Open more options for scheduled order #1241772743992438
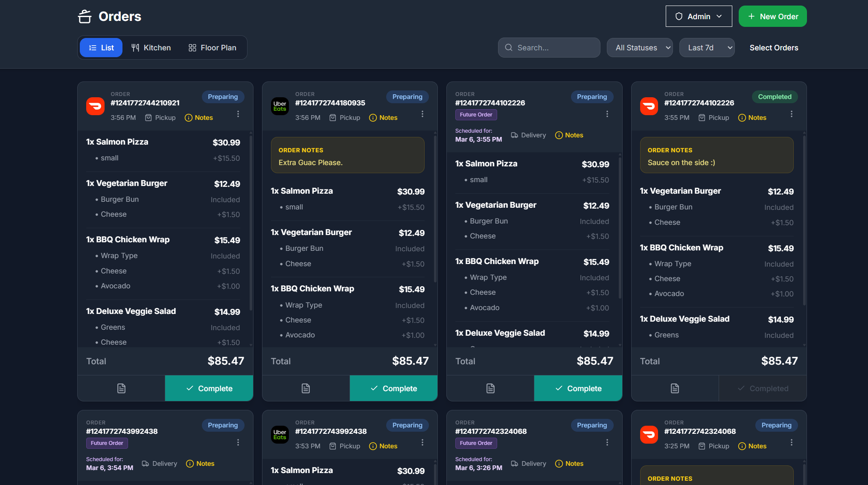 (x=238, y=442)
